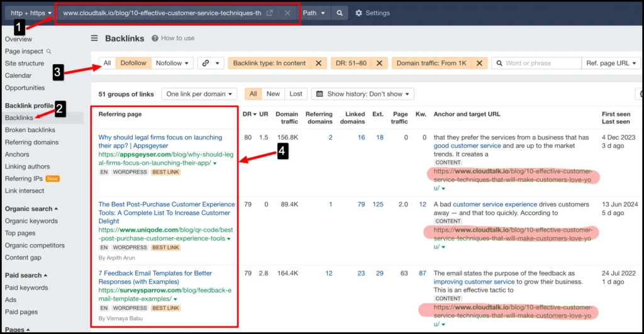Remove the Backlink type: In content filter
Screen dimensions: 644x334
pos(318,64)
